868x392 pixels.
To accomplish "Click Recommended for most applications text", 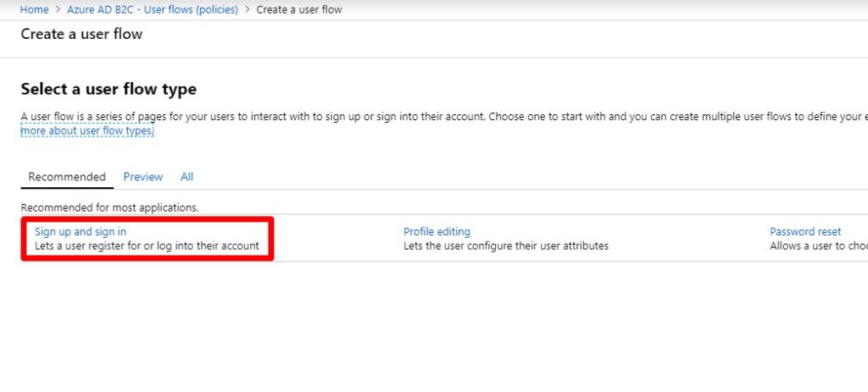I will (x=109, y=208).
